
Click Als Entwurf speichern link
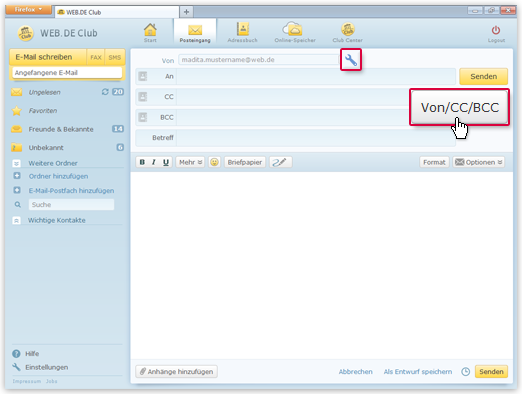(x=418, y=372)
